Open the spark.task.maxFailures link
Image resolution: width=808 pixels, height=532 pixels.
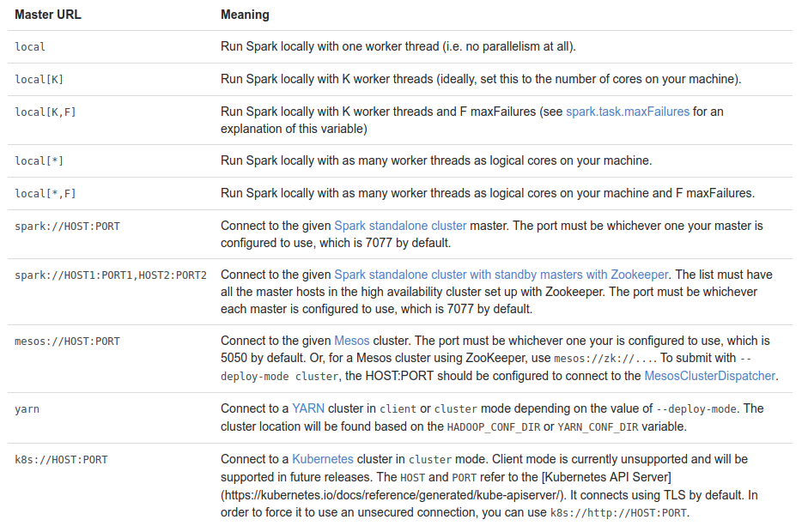coord(627,112)
